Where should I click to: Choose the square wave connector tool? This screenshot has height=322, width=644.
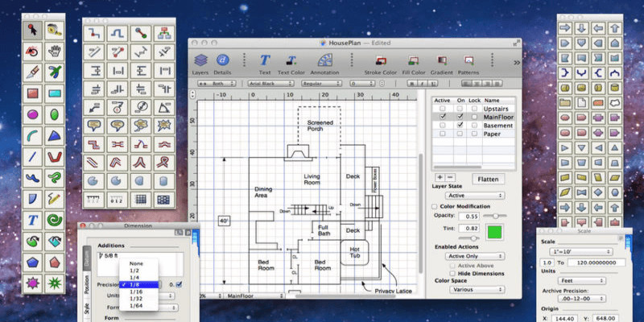click(117, 33)
